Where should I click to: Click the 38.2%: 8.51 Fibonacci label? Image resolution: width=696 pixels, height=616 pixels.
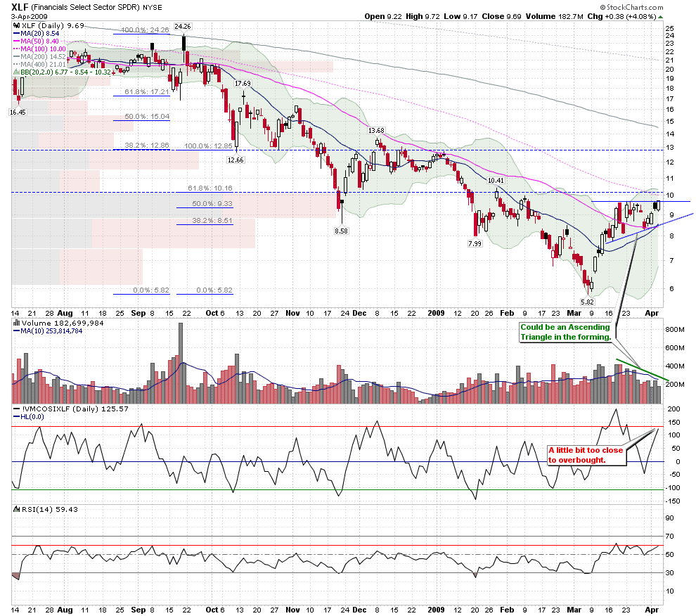pyautogui.click(x=212, y=220)
